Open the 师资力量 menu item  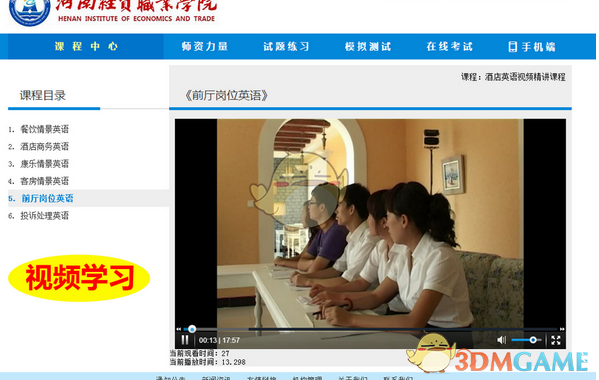click(x=205, y=47)
